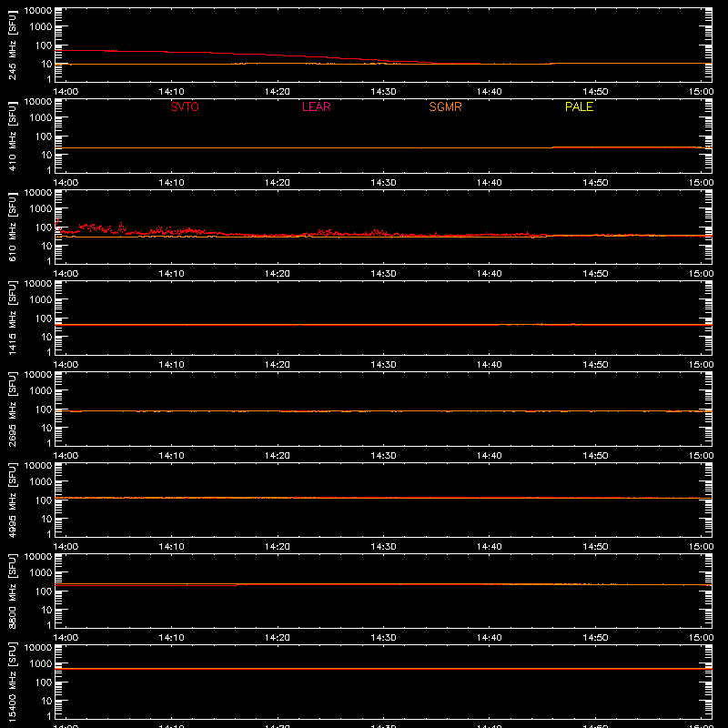Screen dimensions: 728x728
Task: Click 14:20 tick label under 610 MHz plot
Action: [278, 274]
